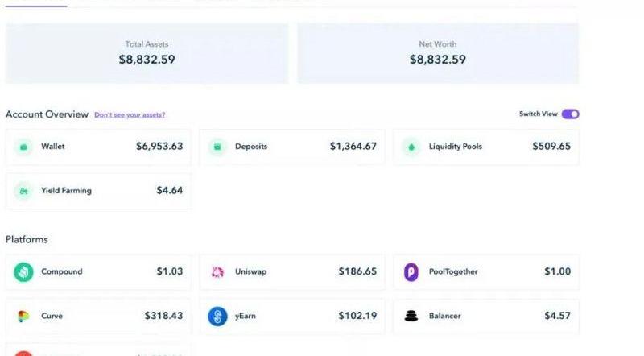
Task: Toggle the Switch View switch
Action: 570,114
